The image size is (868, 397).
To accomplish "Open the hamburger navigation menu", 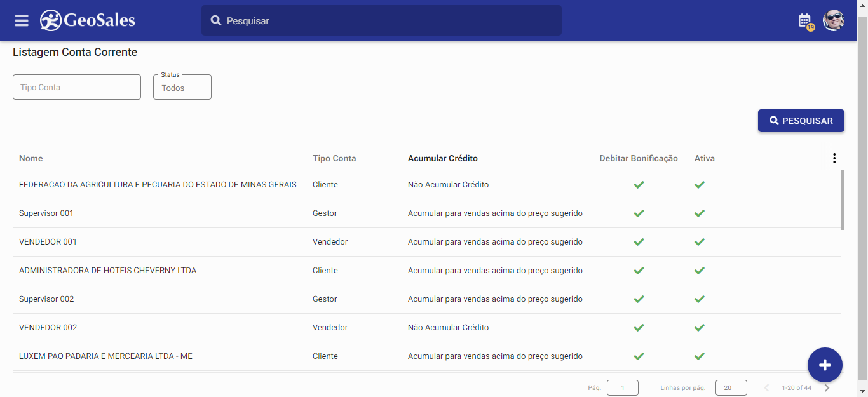I will point(22,20).
